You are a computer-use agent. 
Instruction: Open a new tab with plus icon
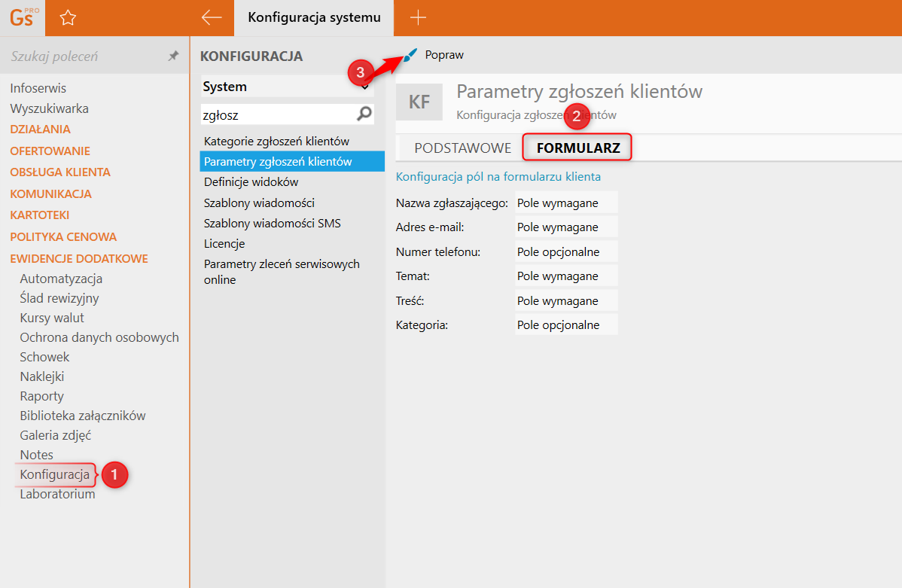tap(418, 18)
